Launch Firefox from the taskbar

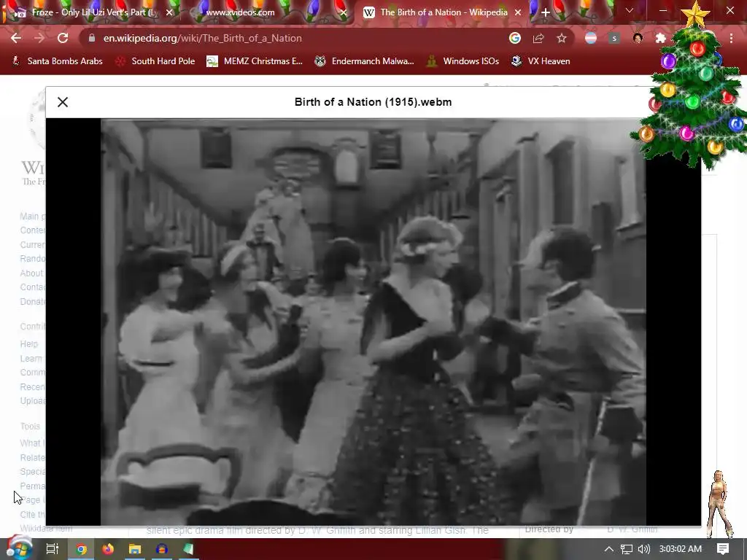coord(108,549)
